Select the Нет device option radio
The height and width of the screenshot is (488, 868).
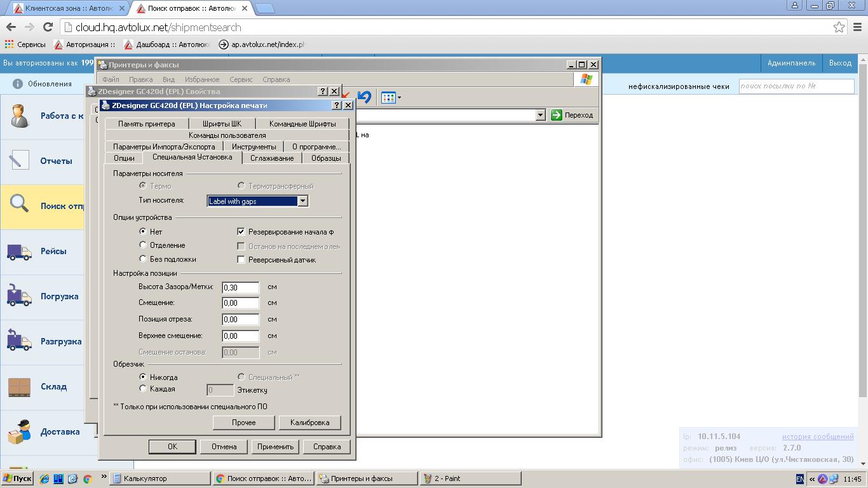tap(143, 231)
